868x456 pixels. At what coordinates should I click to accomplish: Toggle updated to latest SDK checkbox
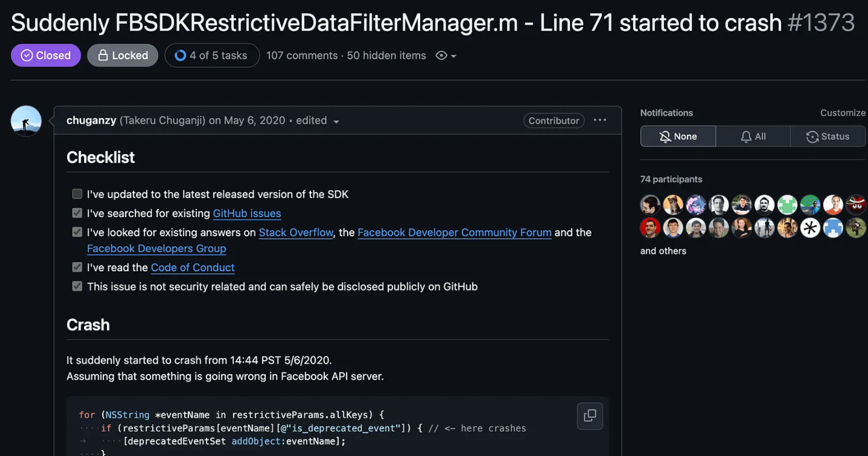point(77,194)
